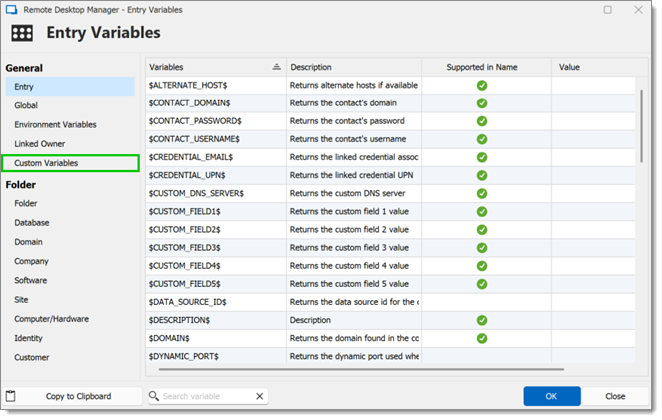This screenshot has width=662, height=420.
Task: Click the magnifier icon in search box
Action: [x=154, y=396]
